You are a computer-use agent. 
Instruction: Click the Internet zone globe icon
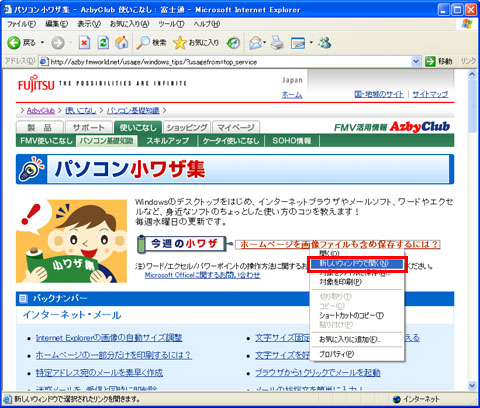pyautogui.click(x=397, y=399)
